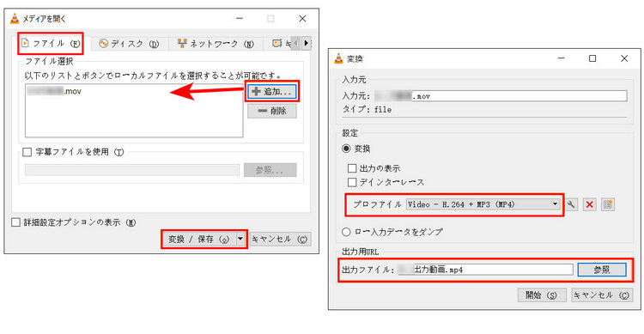The width and height of the screenshot is (644, 334).
Task: Create new profile icon
Action: tap(608, 204)
